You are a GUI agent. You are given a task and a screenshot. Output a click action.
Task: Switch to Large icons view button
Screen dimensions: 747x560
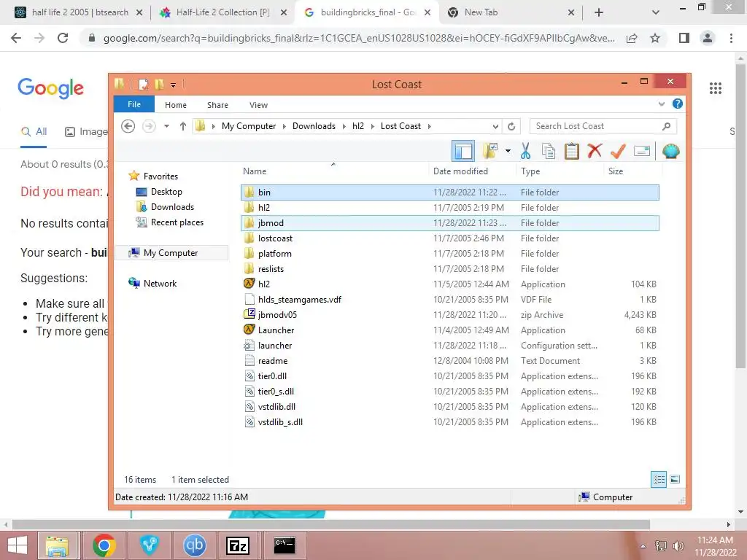click(x=675, y=480)
